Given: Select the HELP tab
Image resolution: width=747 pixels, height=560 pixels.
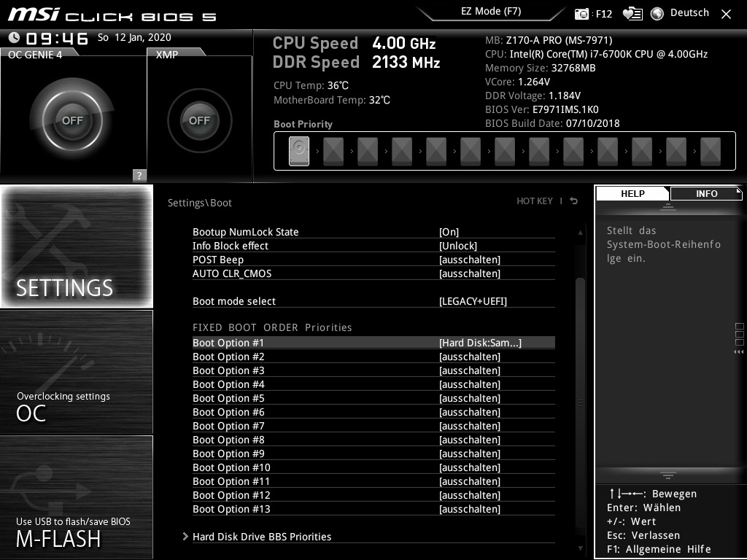Looking at the screenshot, I should [632, 193].
